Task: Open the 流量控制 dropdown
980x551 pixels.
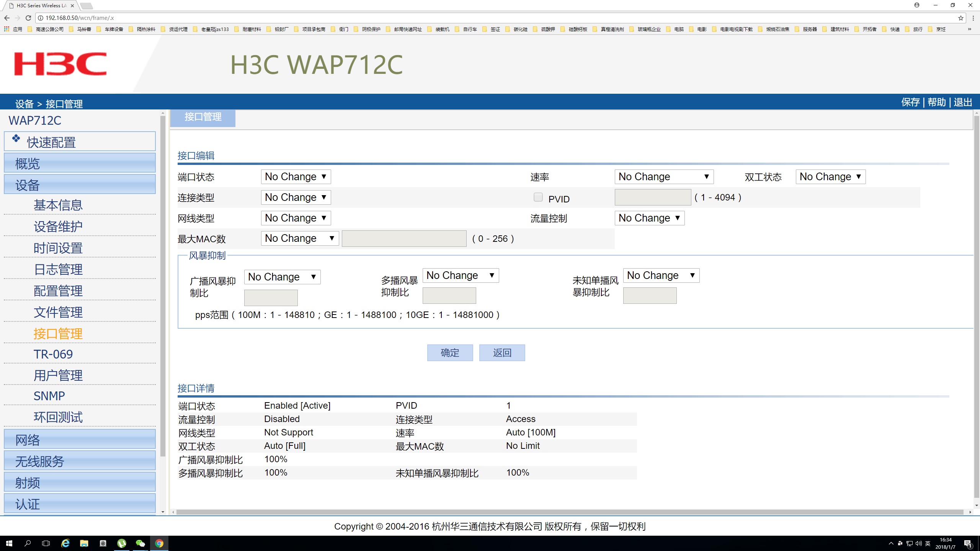Action: click(x=649, y=218)
